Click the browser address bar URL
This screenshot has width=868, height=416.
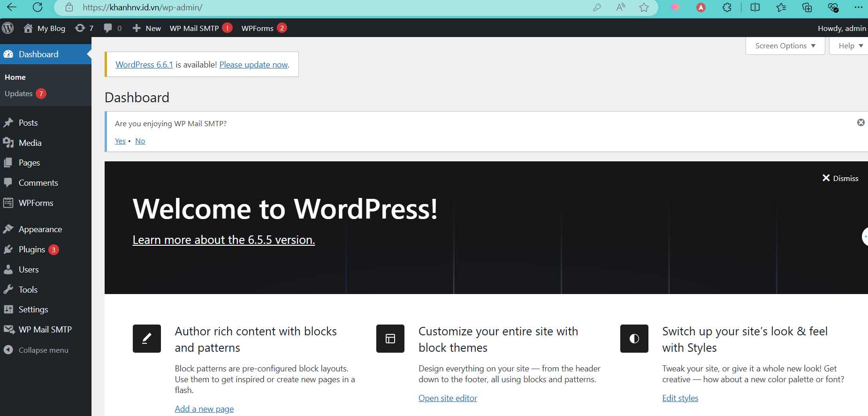(143, 7)
